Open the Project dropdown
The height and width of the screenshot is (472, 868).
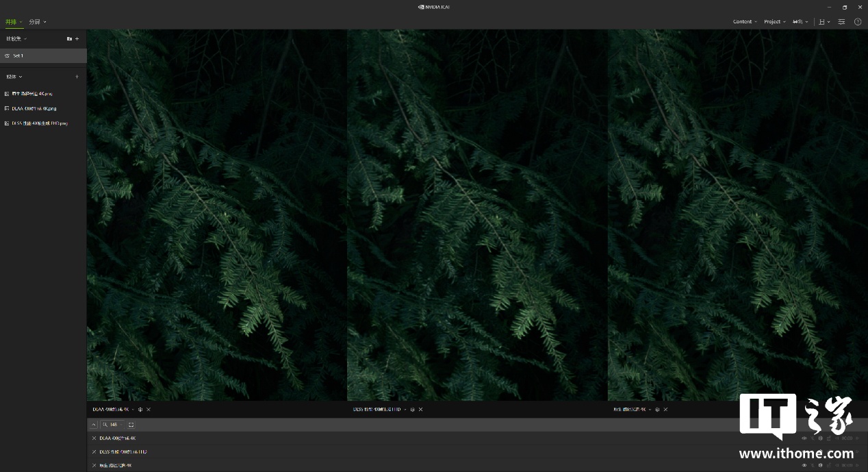(x=774, y=22)
